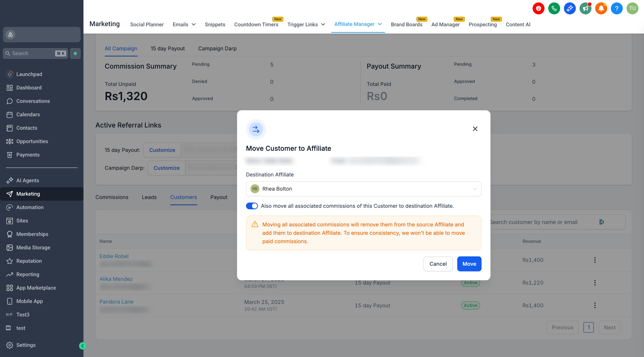The height and width of the screenshot is (357, 644).
Task: Open the Eddie Robel customer link
Action: click(114, 256)
